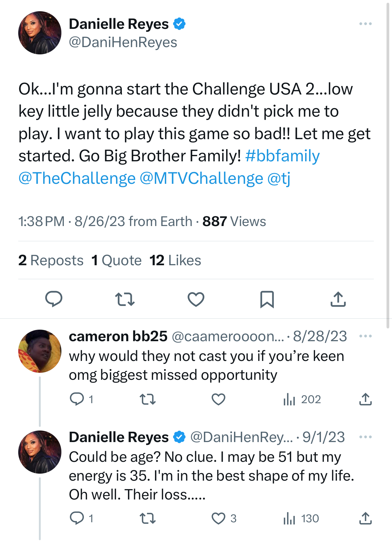Like cameron bb25's reply
Screen dimensions: 392x549
point(218,399)
